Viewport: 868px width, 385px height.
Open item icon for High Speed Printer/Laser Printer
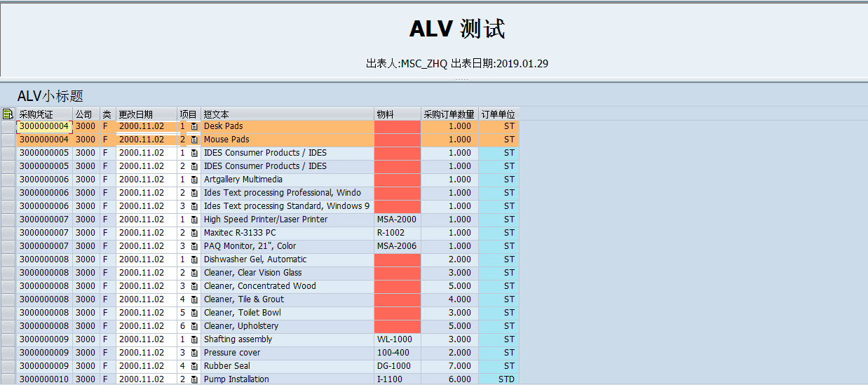tap(194, 219)
